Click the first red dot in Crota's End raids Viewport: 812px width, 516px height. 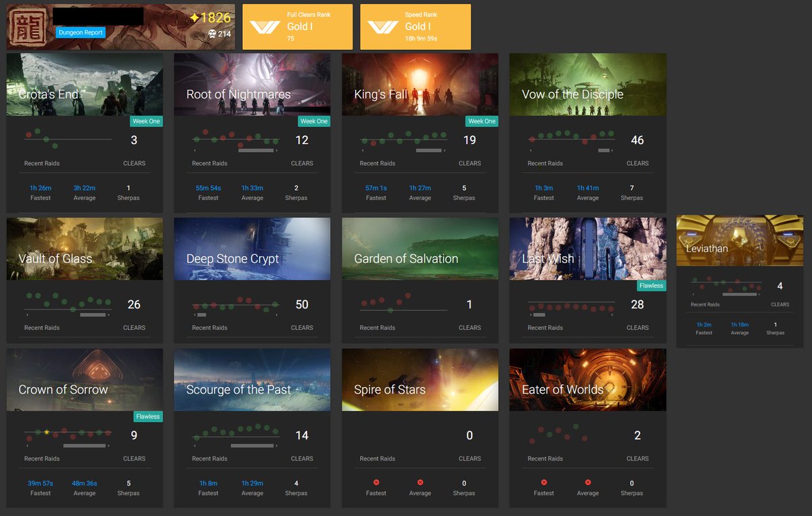[28, 135]
